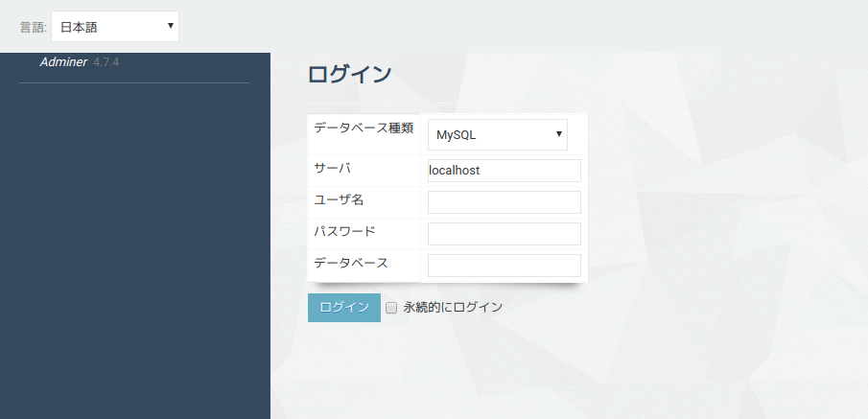
Task: Click the サーバ row label
Action: point(332,168)
